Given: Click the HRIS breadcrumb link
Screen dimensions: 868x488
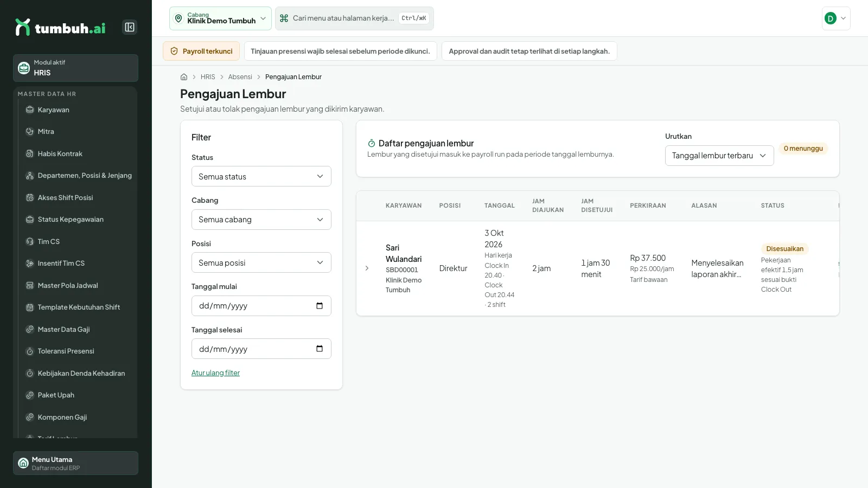Looking at the screenshot, I should point(208,77).
